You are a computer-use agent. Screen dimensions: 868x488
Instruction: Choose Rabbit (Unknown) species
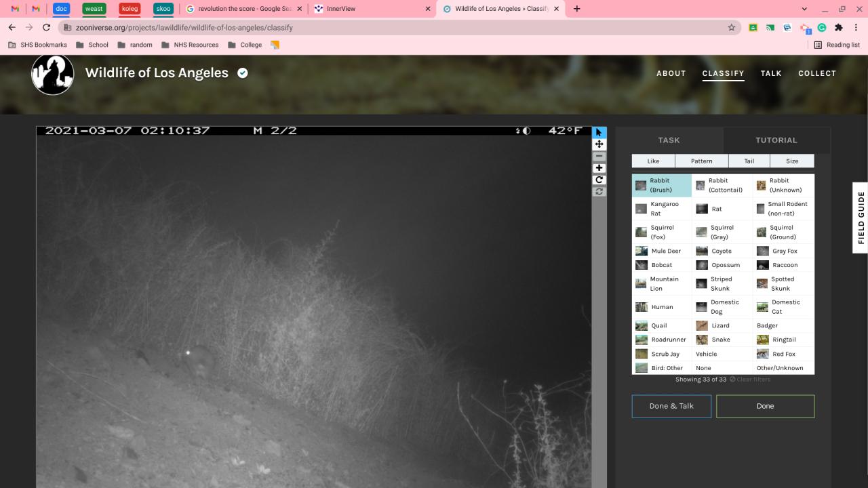tap(783, 185)
